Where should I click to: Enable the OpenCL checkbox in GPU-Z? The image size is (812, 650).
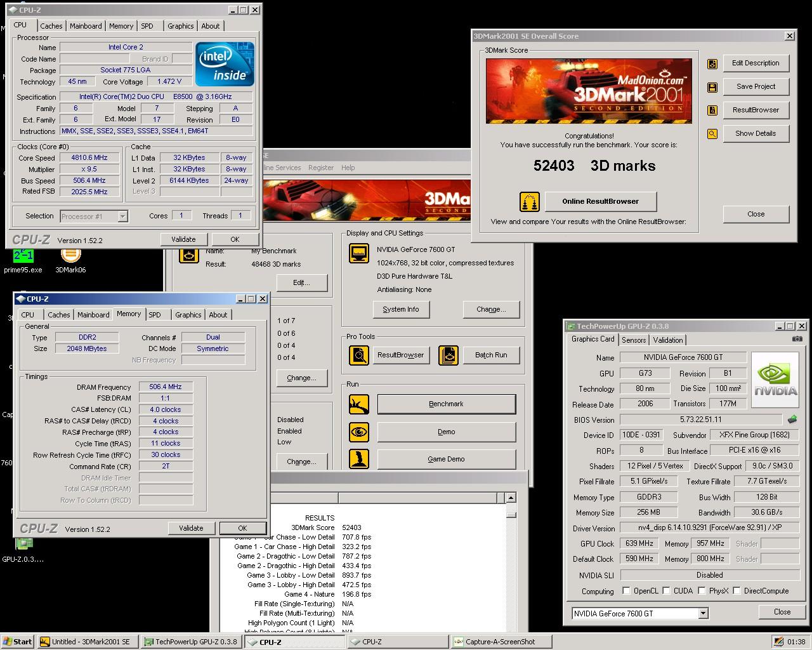tap(626, 591)
